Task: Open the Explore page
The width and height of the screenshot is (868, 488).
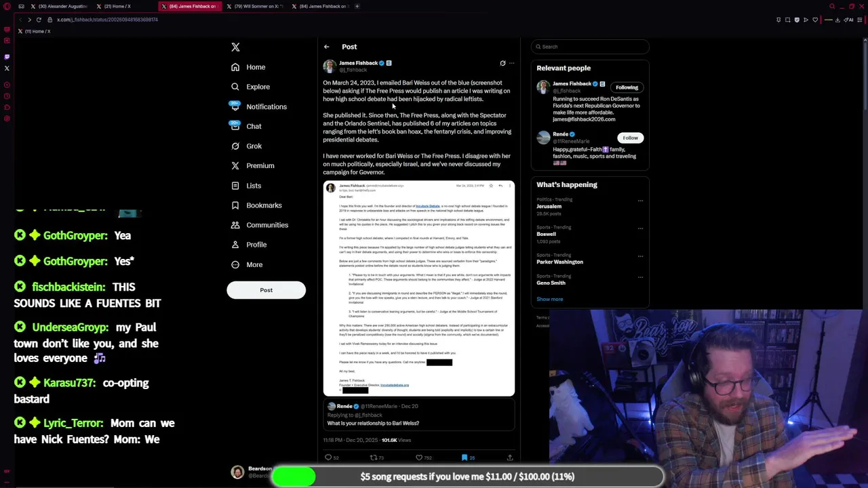Action: click(x=250, y=87)
